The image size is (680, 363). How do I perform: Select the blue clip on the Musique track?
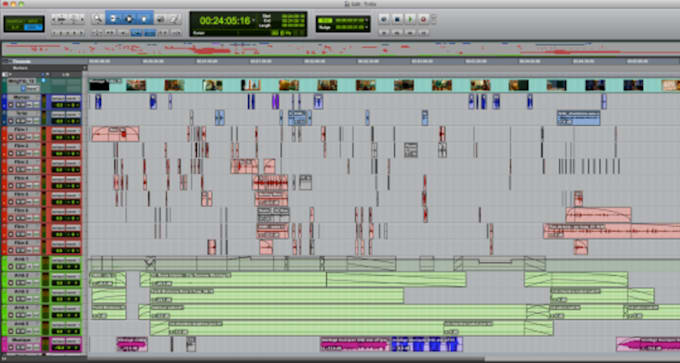coord(427,344)
